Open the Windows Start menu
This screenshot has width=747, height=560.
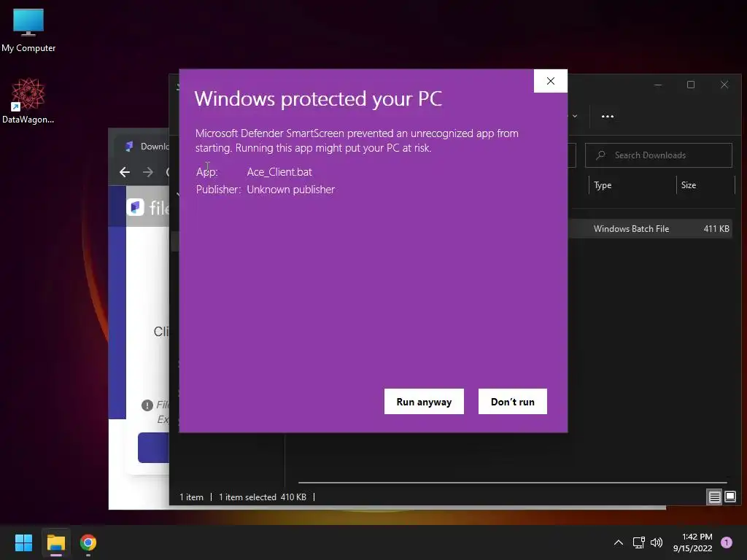click(23, 542)
